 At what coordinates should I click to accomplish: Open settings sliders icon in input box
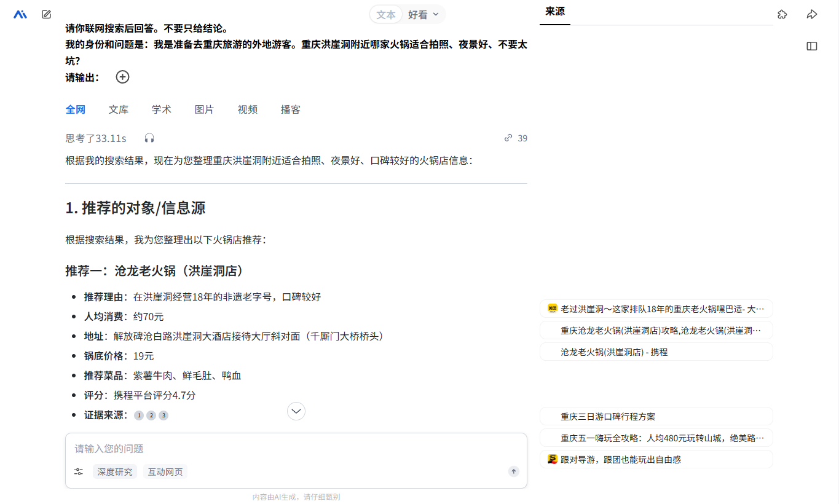tap(79, 471)
